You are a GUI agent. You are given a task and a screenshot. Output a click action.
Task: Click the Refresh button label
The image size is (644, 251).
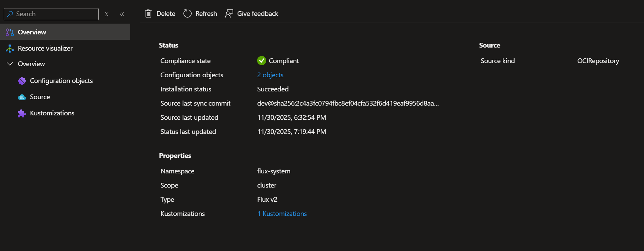tap(206, 13)
